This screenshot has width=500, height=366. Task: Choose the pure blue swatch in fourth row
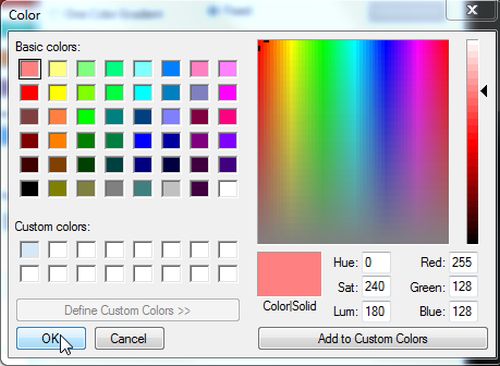pos(143,141)
